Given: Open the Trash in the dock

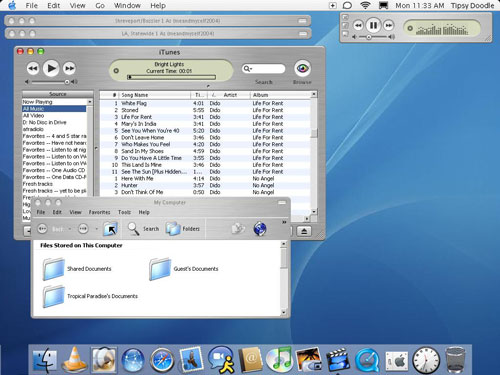Looking at the screenshot, I should pyautogui.click(x=455, y=360).
